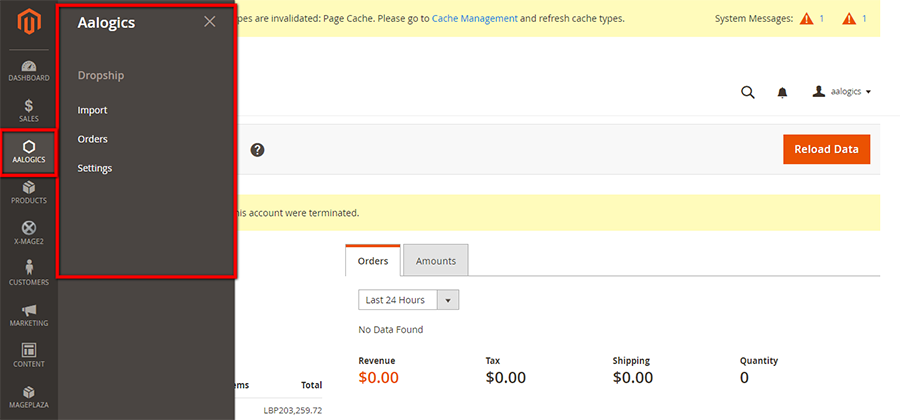The height and width of the screenshot is (420, 900).
Task: Click the Tax $0.00 value
Action: [x=506, y=378]
